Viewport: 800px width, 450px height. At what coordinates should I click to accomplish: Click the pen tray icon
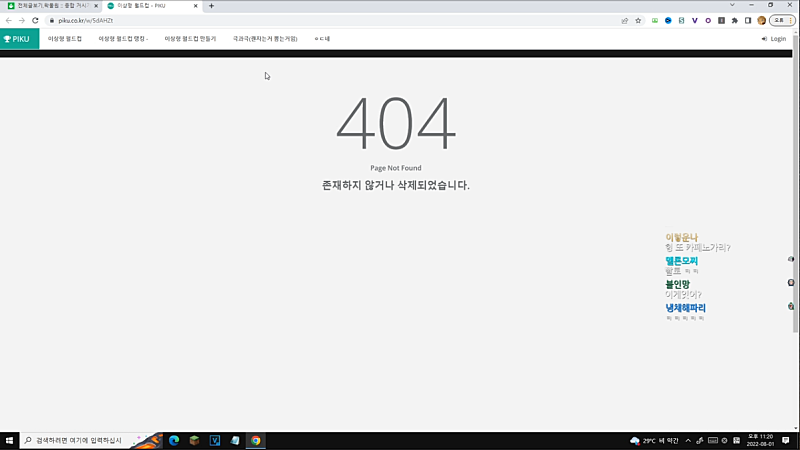point(700,440)
